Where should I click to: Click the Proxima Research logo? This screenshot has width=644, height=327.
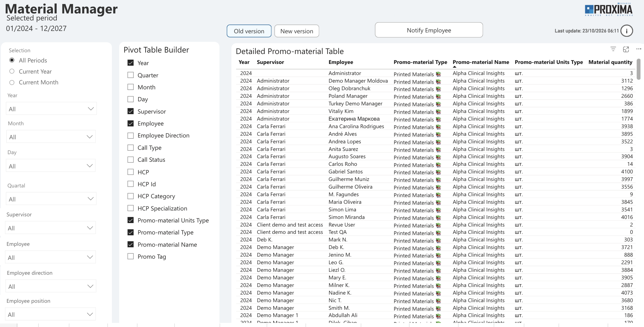pyautogui.click(x=609, y=10)
